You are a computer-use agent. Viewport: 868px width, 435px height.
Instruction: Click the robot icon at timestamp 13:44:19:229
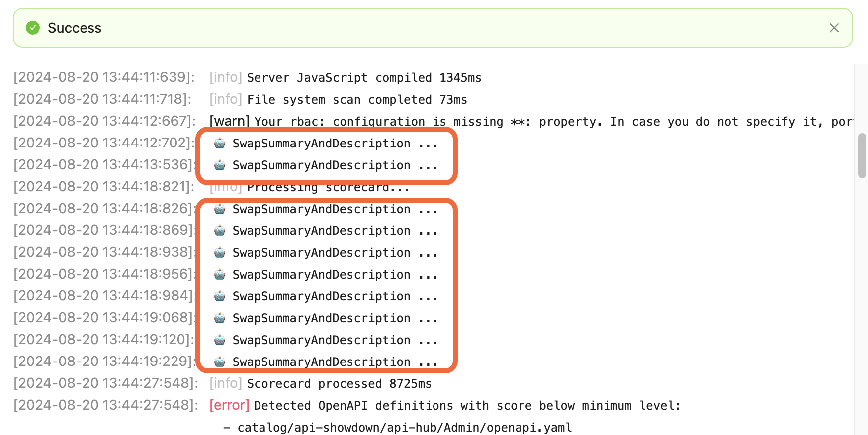(x=220, y=362)
